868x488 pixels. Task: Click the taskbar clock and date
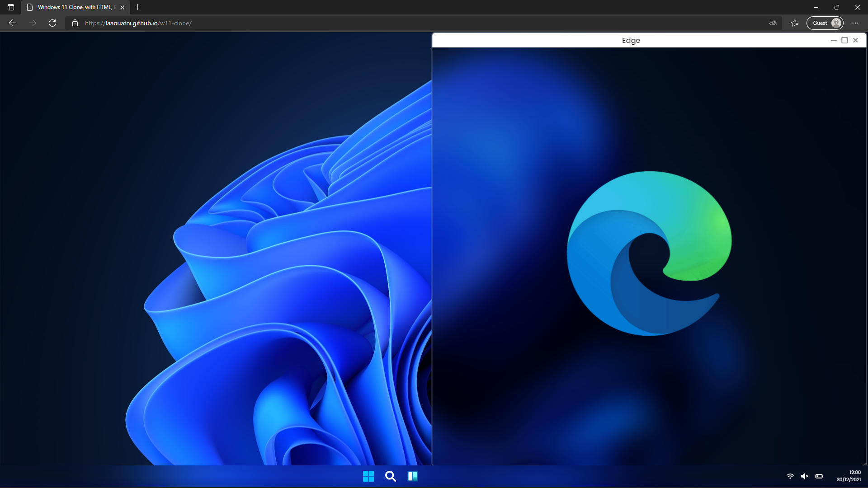tap(849, 476)
